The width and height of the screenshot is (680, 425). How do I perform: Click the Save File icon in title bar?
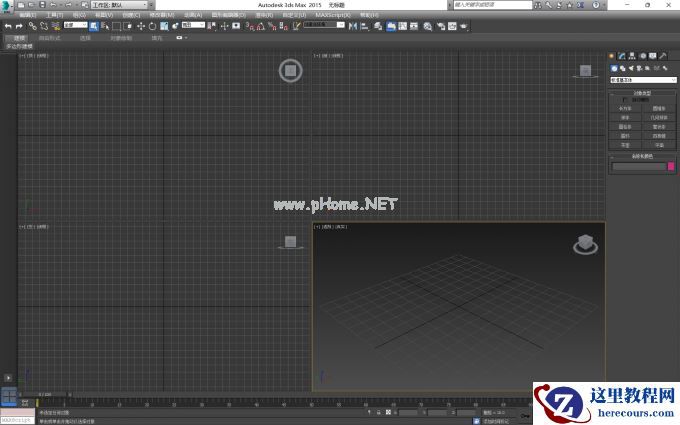(x=42, y=5)
